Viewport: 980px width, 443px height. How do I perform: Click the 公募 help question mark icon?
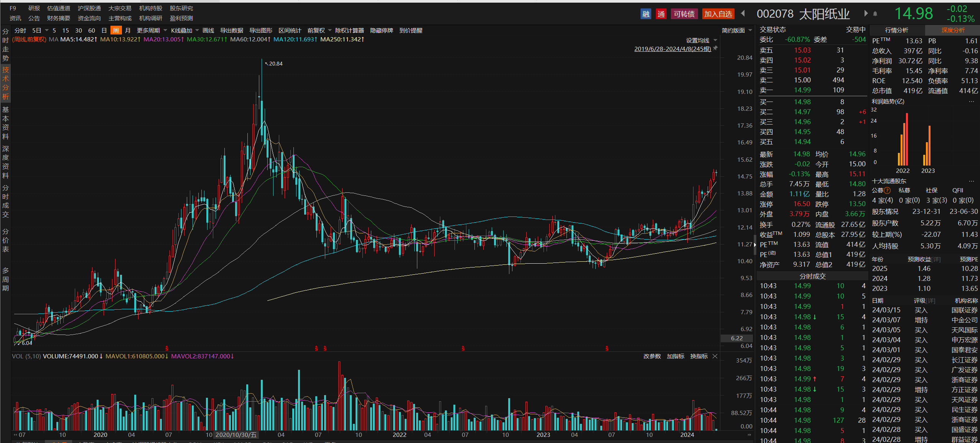pos(887,190)
